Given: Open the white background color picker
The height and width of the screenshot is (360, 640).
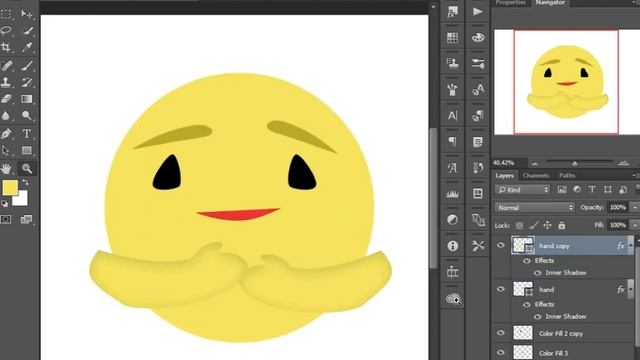Looking at the screenshot, I should (x=22, y=200).
